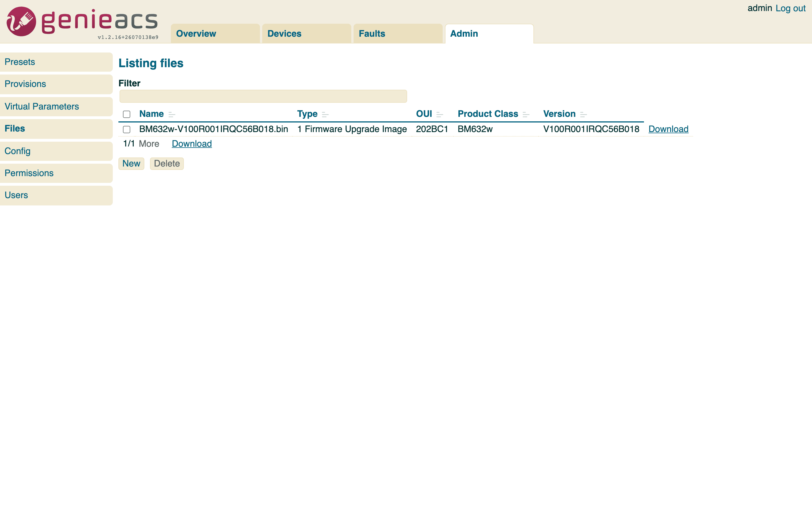Click the admin username text
The width and height of the screenshot is (812, 508).
[x=760, y=8]
